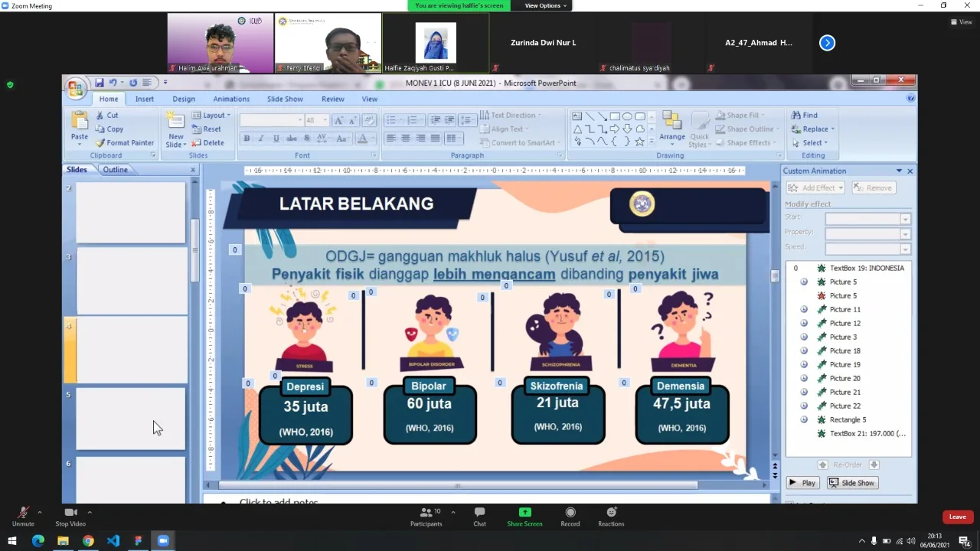Open the Reactions menu in Zoom
The width and height of the screenshot is (980, 551).
click(x=611, y=513)
